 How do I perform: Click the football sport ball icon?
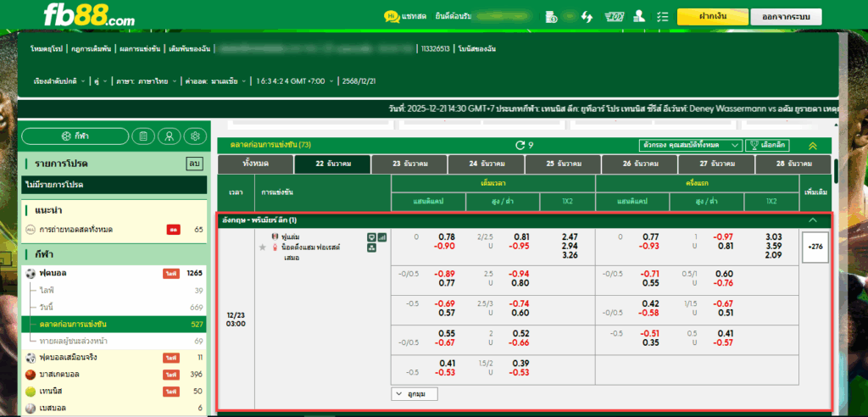click(31, 273)
